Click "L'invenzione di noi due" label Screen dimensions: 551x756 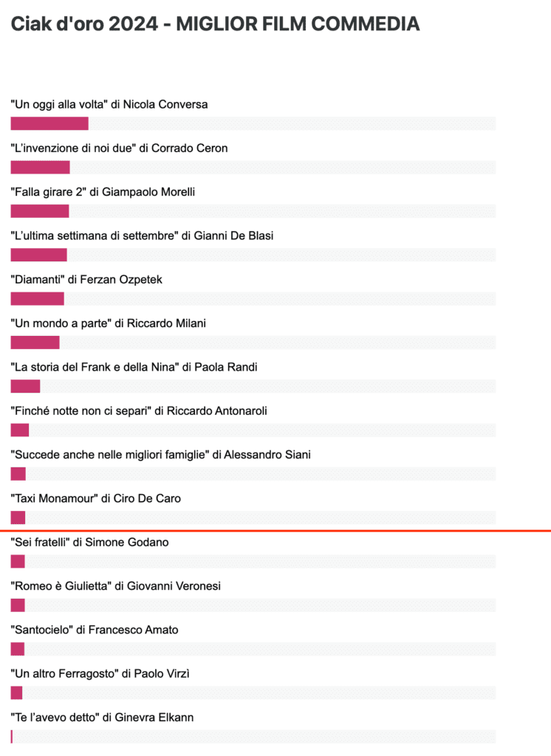click(x=119, y=148)
